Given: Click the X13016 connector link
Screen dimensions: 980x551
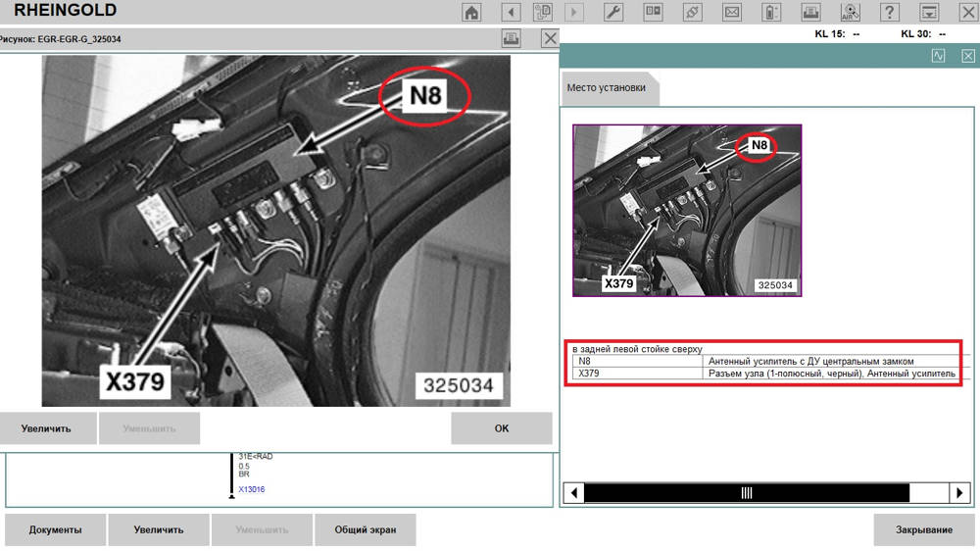Looking at the screenshot, I should (251, 488).
